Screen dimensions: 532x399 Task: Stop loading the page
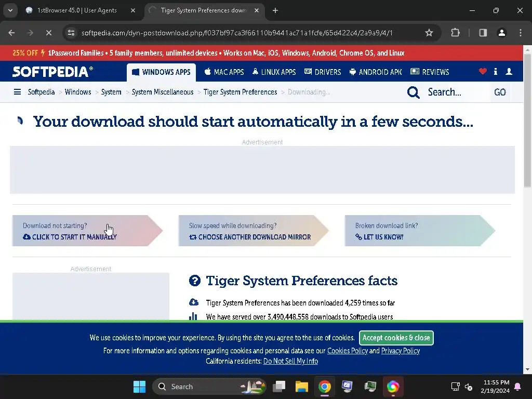pos(48,33)
